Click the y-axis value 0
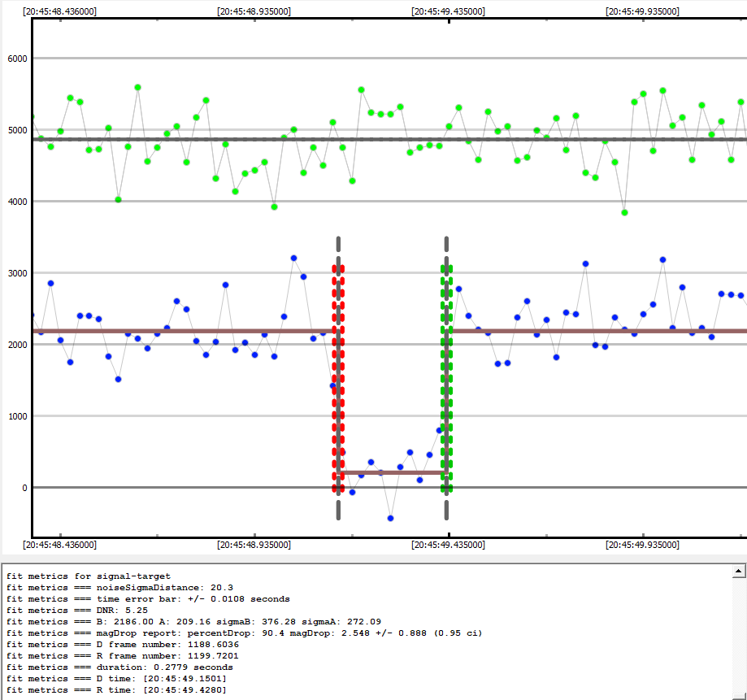 (24, 488)
